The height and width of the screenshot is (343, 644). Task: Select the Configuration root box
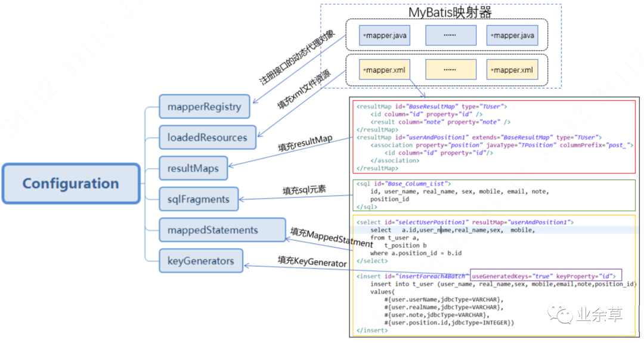point(71,184)
